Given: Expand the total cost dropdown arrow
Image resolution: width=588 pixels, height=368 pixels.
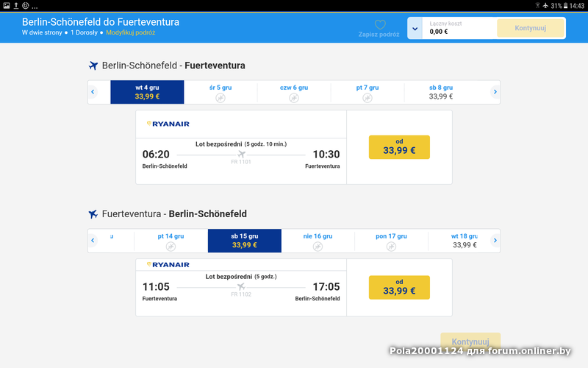Looking at the screenshot, I should (415, 29).
